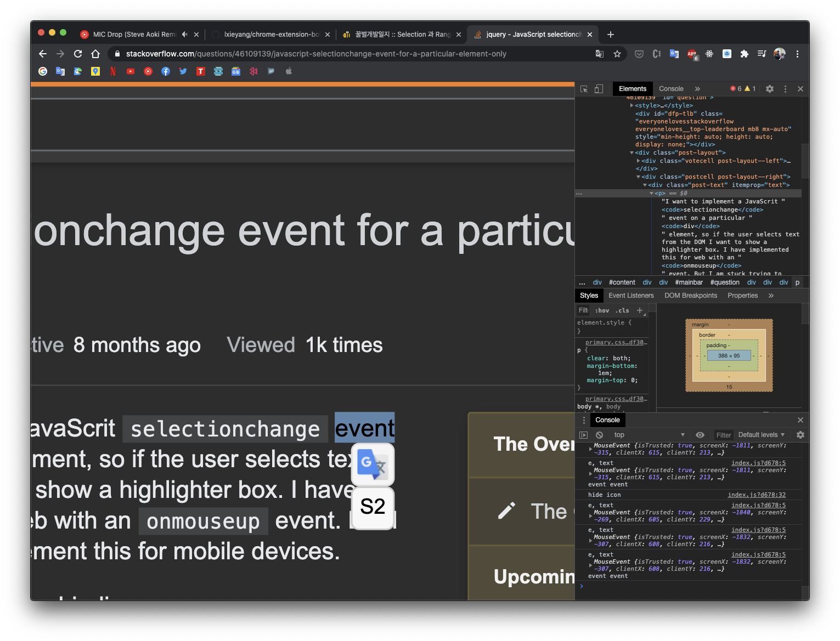840x641 pixels.
Task: Toggle the :hov element state button
Action: pyautogui.click(x=602, y=310)
